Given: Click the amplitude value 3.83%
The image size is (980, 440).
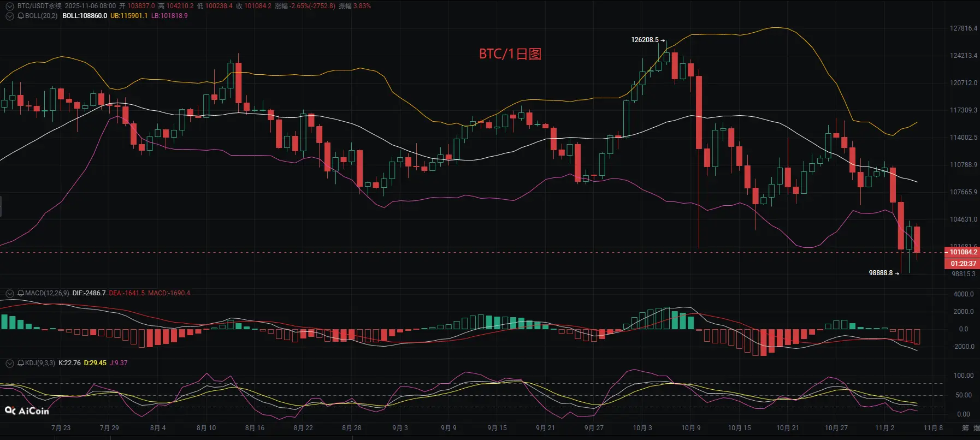Looking at the screenshot, I should (362, 6).
